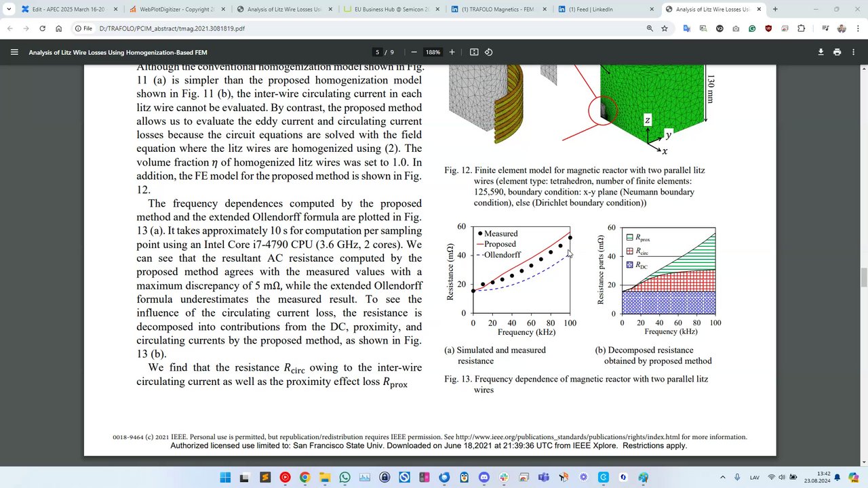Open the Chrome three-dot menu
This screenshot has width=868, height=488.
[858, 28]
